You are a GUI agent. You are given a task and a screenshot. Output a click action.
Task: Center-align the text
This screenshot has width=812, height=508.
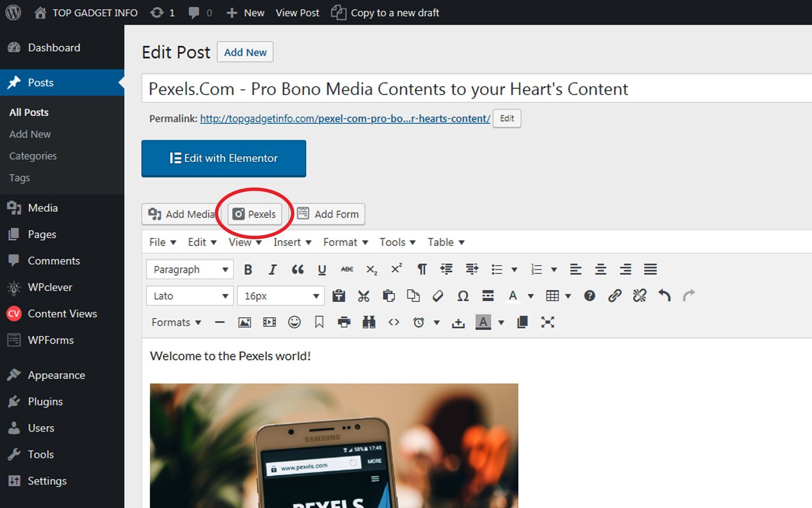pos(601,269)
